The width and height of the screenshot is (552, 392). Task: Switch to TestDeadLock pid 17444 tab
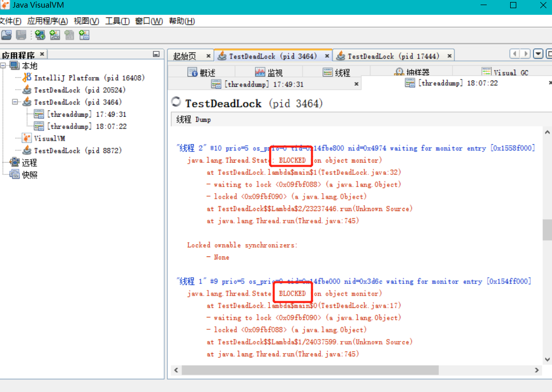pyautogui.click(x=393, y=56)
